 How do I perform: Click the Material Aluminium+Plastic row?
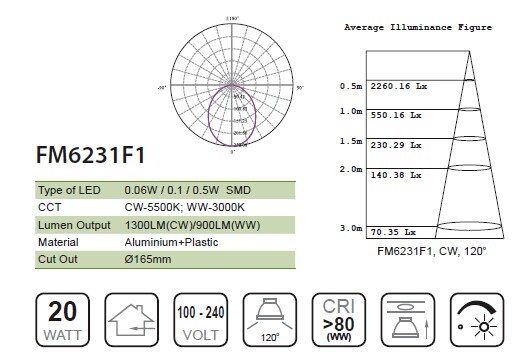(165, 242)
